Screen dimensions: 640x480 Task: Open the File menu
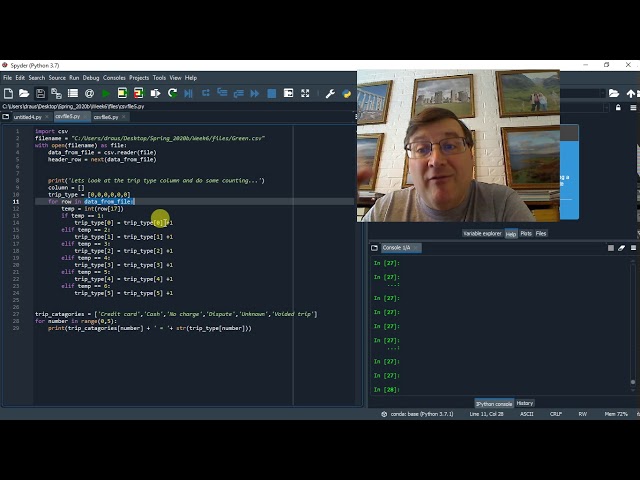click(7, 78)
